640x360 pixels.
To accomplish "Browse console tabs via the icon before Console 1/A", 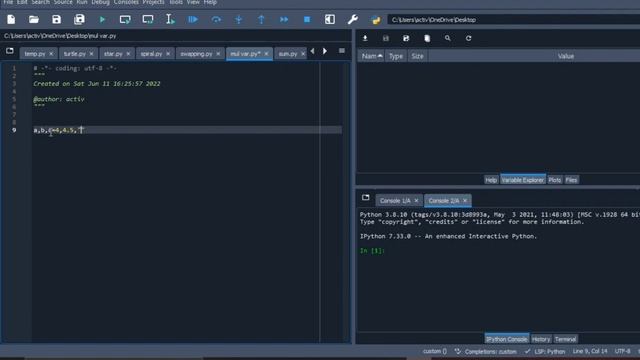I will pyautogui.click(x=366, y=198).
